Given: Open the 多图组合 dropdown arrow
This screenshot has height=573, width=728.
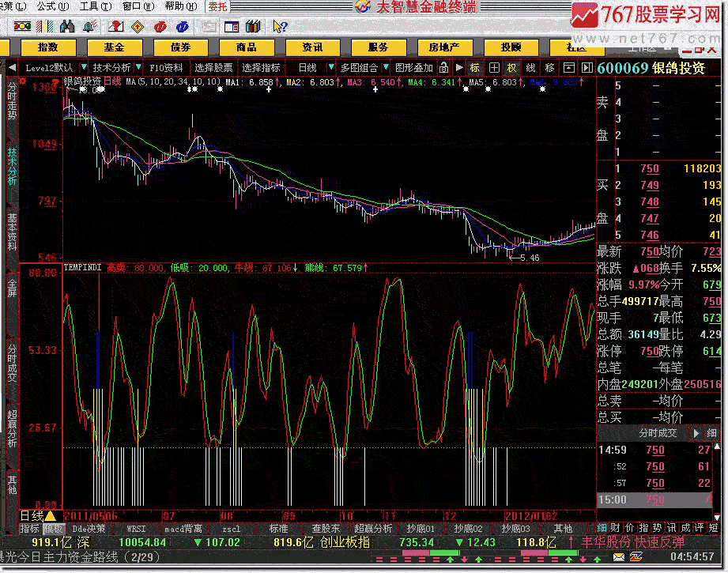Looking at the screenshot, I should (386, 67).
